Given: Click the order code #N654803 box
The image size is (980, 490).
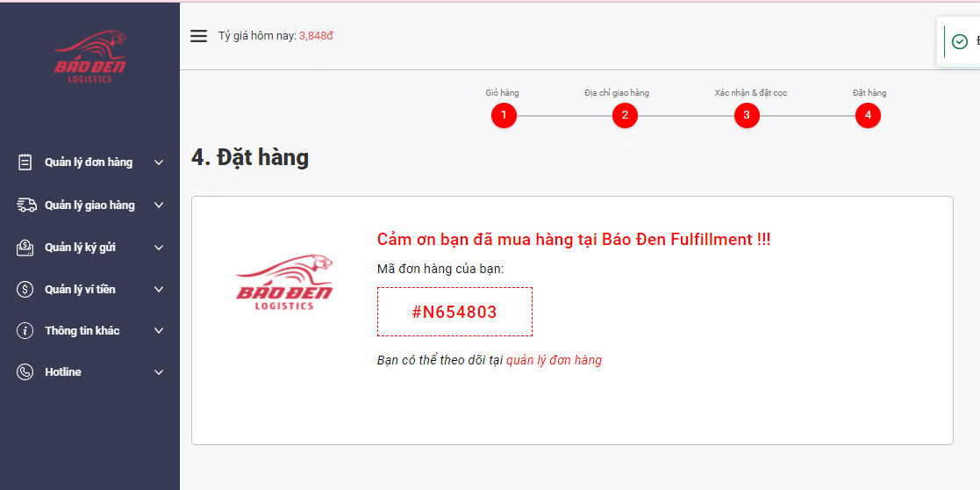Looking at the screenshot, I should click(454, 312).
